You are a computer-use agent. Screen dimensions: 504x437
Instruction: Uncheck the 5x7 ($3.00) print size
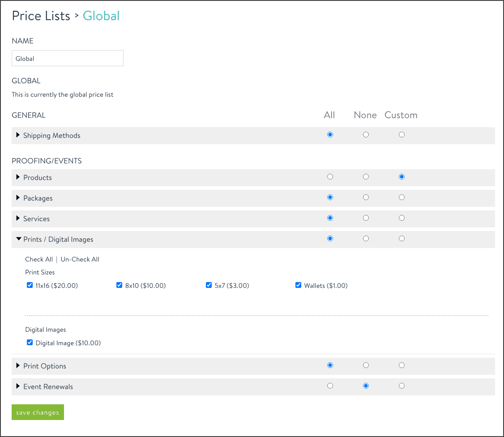click(x=209, y=285)
